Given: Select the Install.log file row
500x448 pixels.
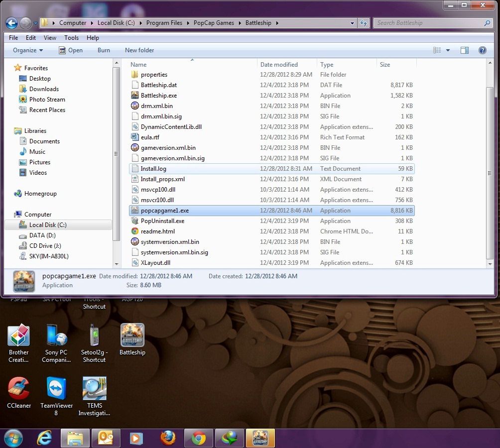Looking at the screenshot, I should tap(272, 169).
